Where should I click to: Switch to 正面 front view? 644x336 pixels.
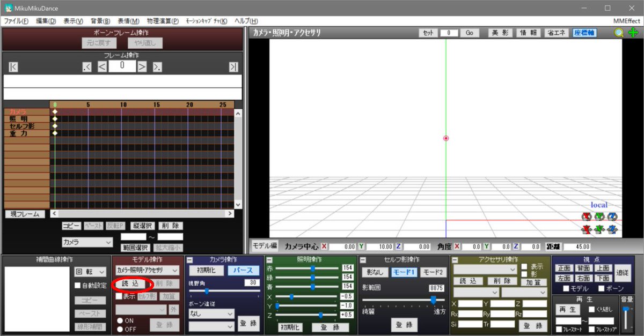pyautogui.click(x=564, y=268)
